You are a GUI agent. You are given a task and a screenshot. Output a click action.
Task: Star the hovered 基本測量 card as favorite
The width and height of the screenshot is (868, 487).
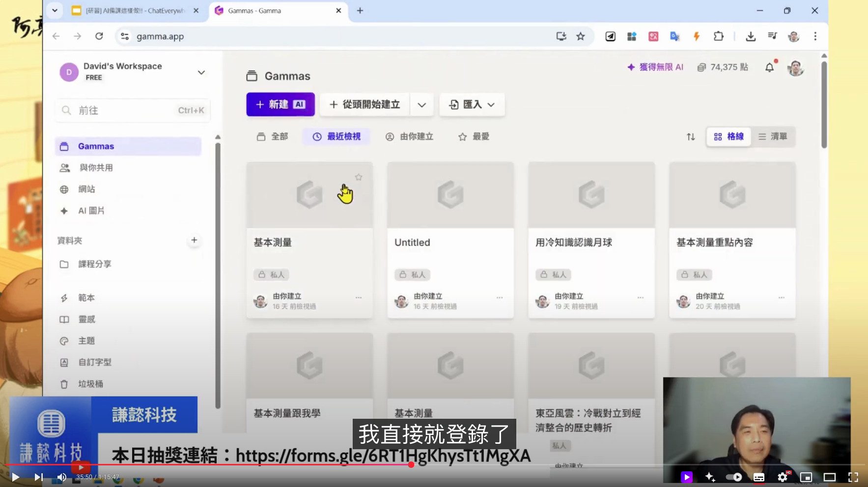[359, 177]
